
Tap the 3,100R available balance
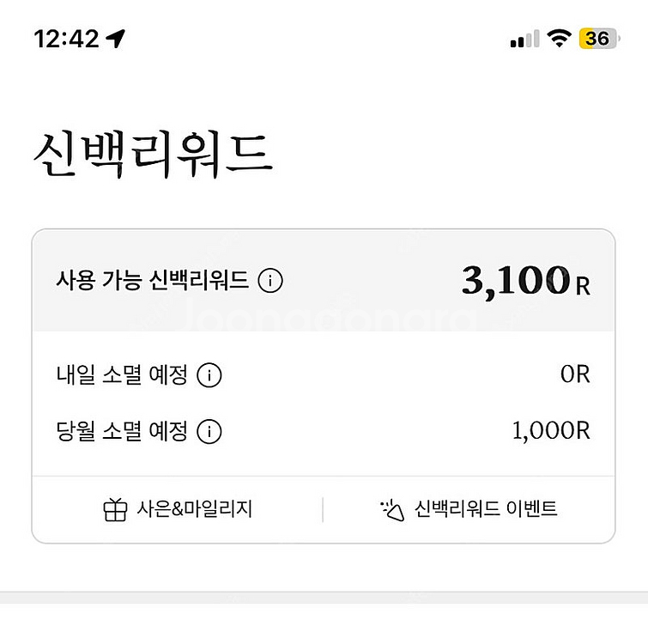(525, 281)
